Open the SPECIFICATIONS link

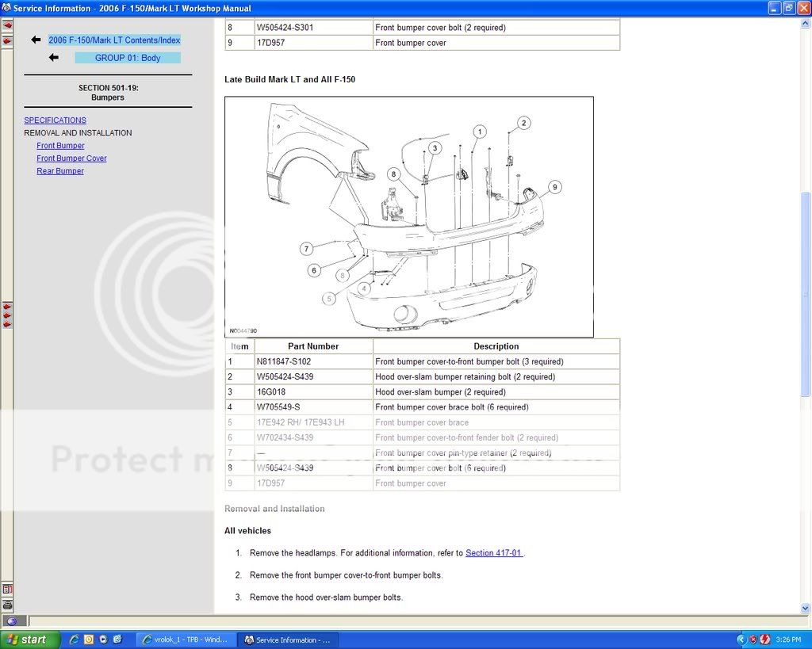pyautogui.click(x=55, y=120)
